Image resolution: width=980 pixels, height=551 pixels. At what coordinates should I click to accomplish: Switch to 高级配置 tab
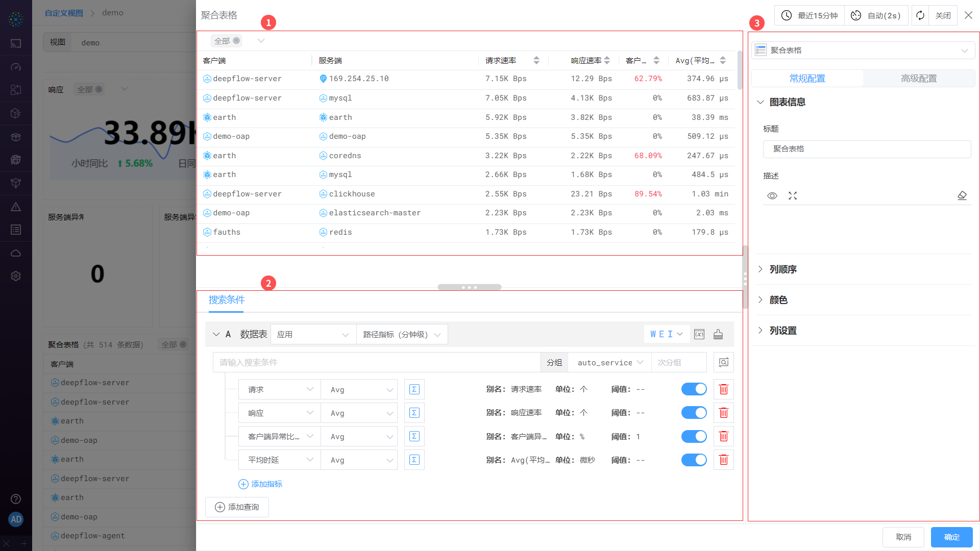tap(918, 79)
